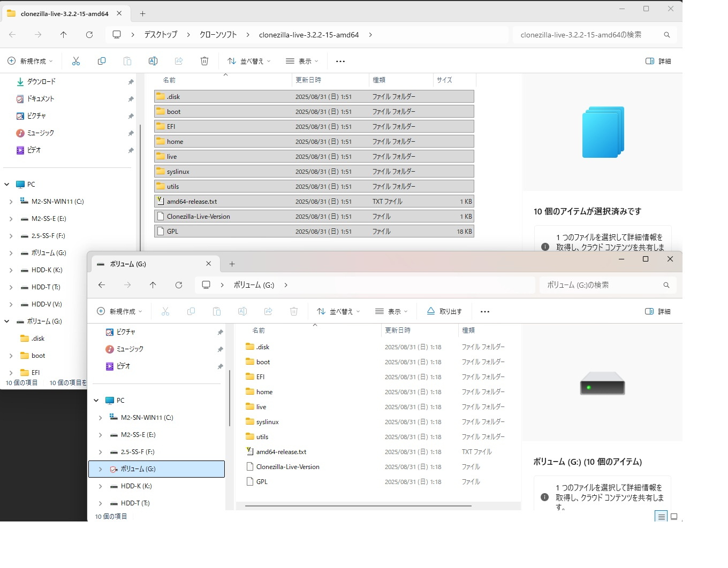Click デスクトップ in clonezilla breadcrumb
The height and width of the screenshot is (568, 728).
point(161,35)
